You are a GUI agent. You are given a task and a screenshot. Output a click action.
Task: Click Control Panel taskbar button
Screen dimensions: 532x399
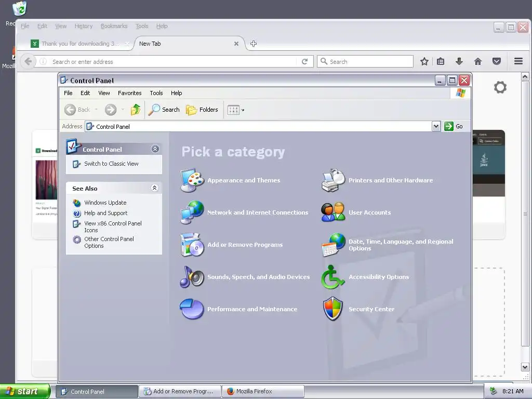(x=97, y=391)
